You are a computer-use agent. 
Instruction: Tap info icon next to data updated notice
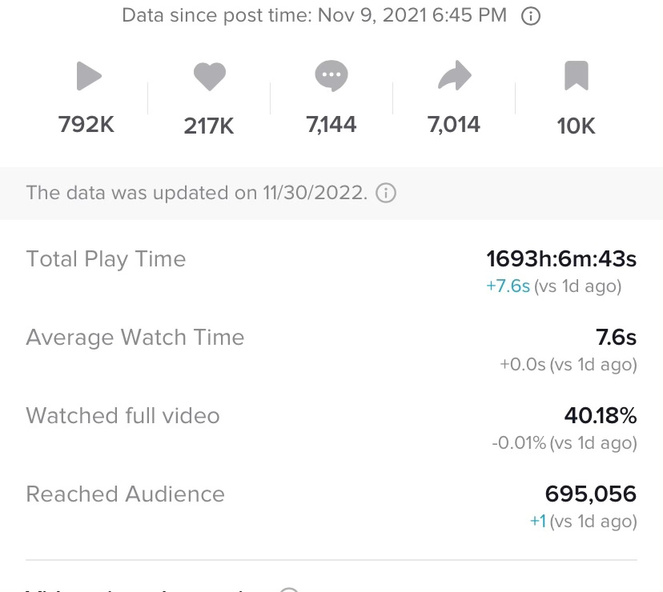[x=386, y=193]
